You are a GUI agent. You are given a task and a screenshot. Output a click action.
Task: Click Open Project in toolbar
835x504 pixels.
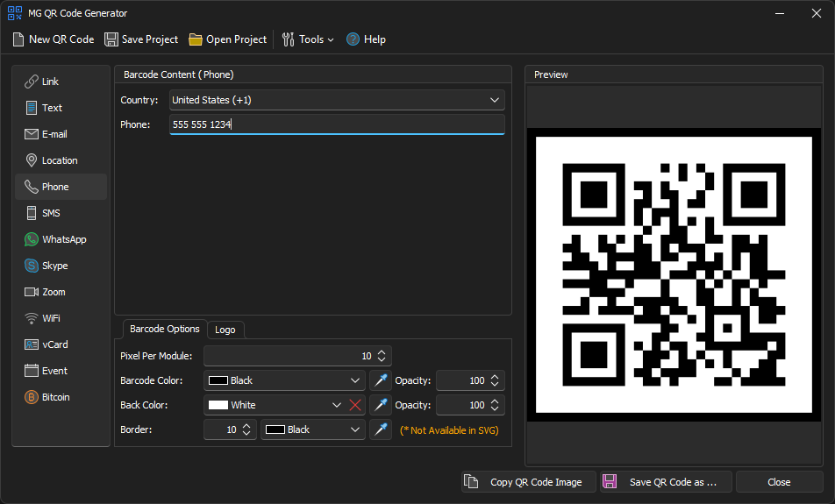click(228, 39)
